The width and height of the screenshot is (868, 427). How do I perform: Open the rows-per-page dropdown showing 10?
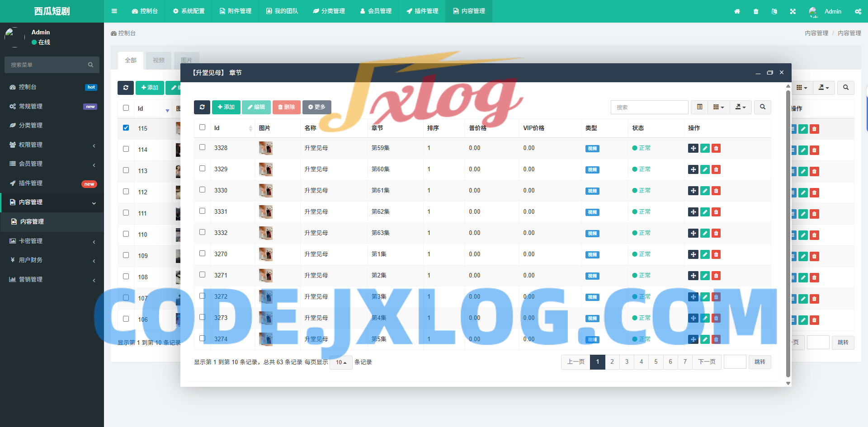click(341, 362)
